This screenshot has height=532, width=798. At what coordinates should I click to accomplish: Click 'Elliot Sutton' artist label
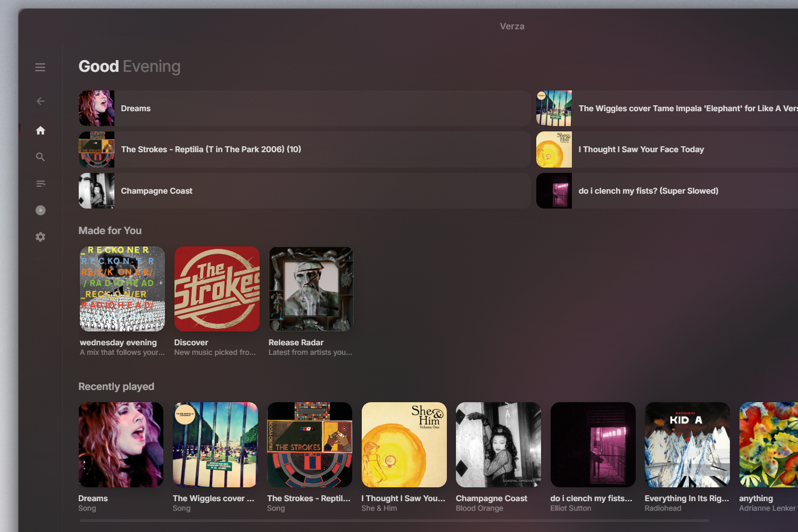(571, 508)
